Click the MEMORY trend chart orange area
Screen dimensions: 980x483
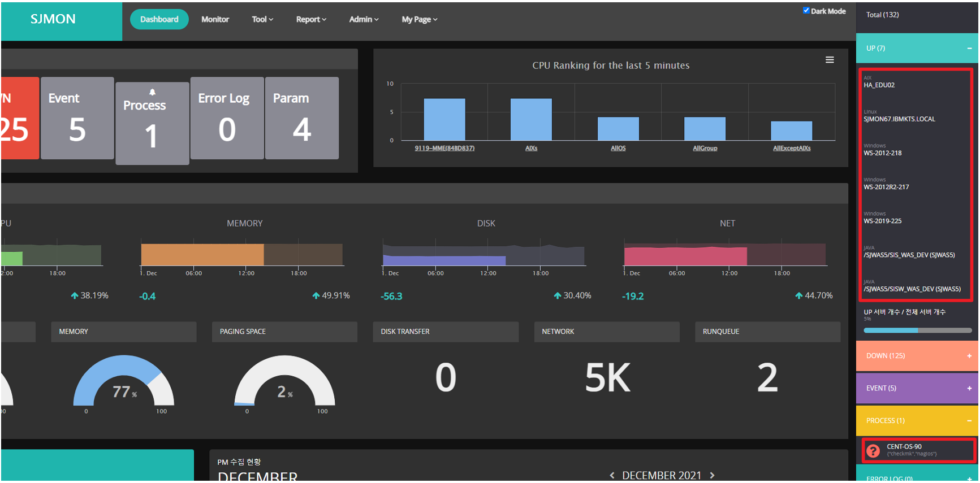pos(202,255)
